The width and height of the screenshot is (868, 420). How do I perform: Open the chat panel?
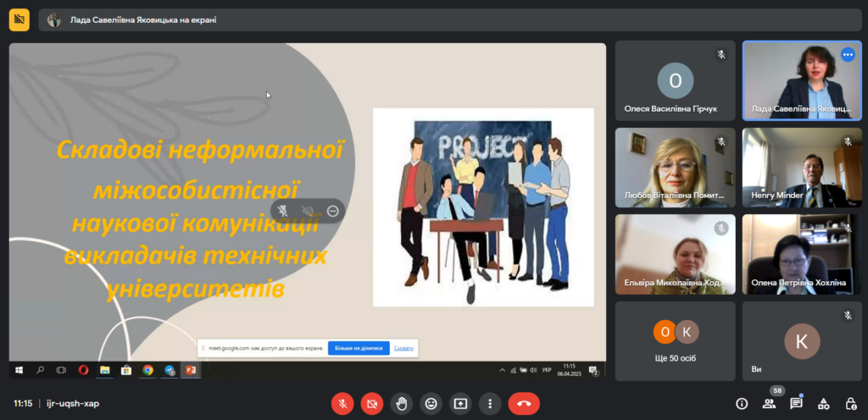796,404
